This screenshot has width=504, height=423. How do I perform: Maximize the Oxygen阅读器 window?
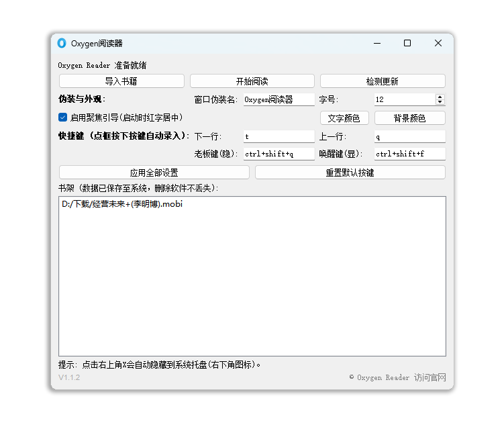[407, 43]
